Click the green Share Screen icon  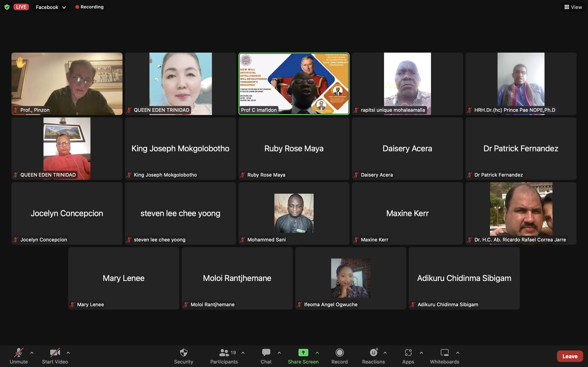[x=303, y=353]
